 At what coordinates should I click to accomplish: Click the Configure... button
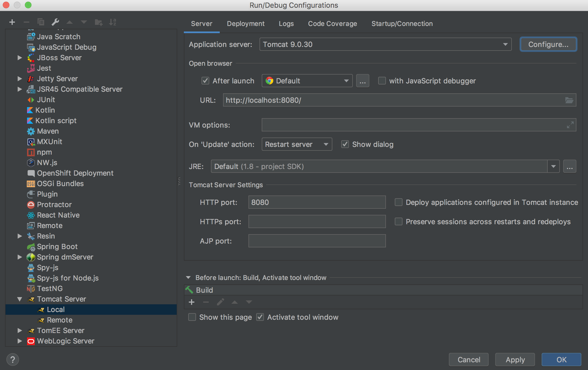pyautogui.click(x=548, y=44)
